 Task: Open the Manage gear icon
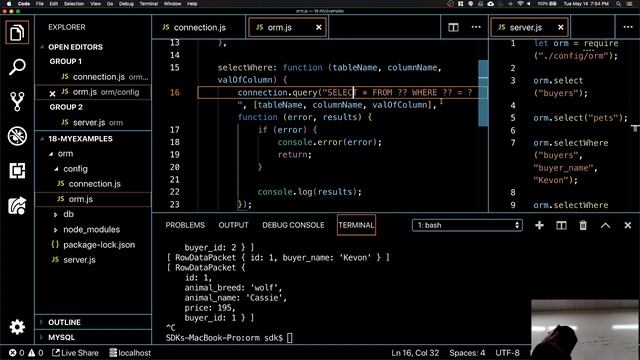(17, 327)
